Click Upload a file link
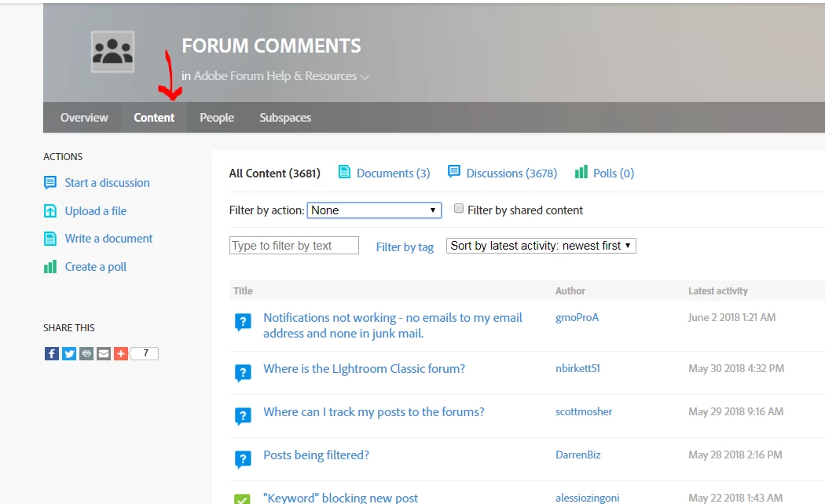 [x=96, y=210]
